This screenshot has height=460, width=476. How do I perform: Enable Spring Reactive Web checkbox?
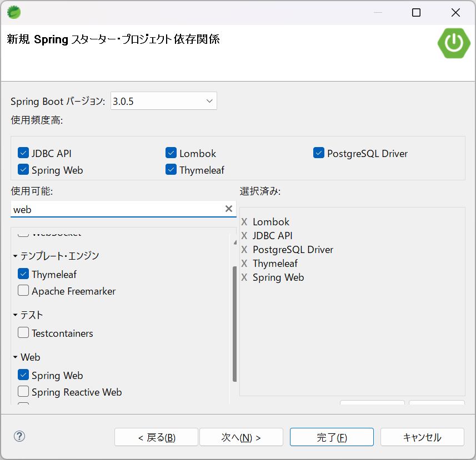(23, 392)
